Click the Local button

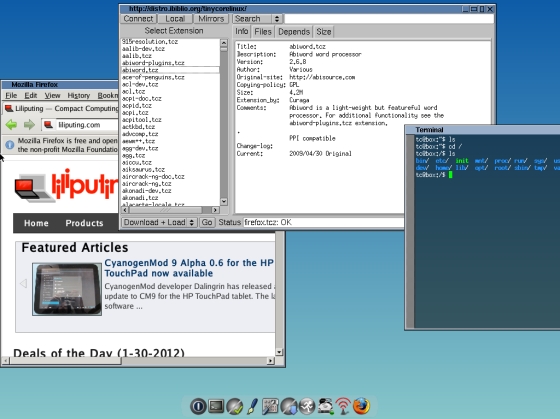pyautogui.click(x=175, y=19)
